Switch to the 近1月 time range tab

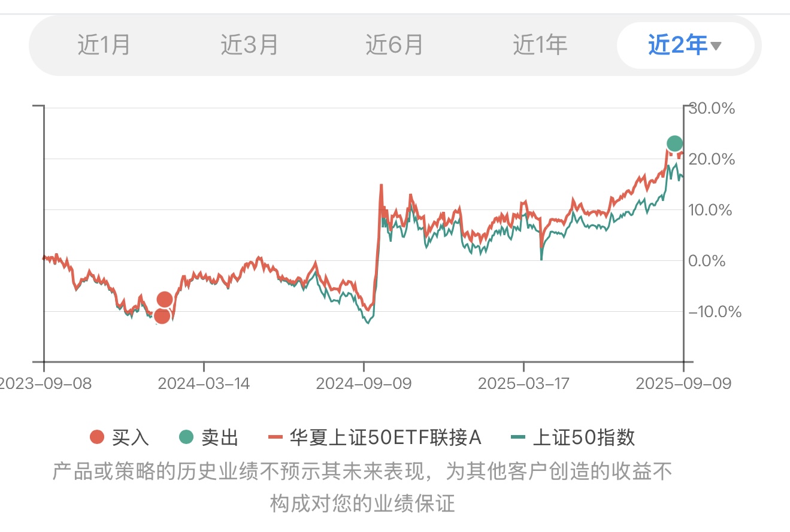[104, 45]
